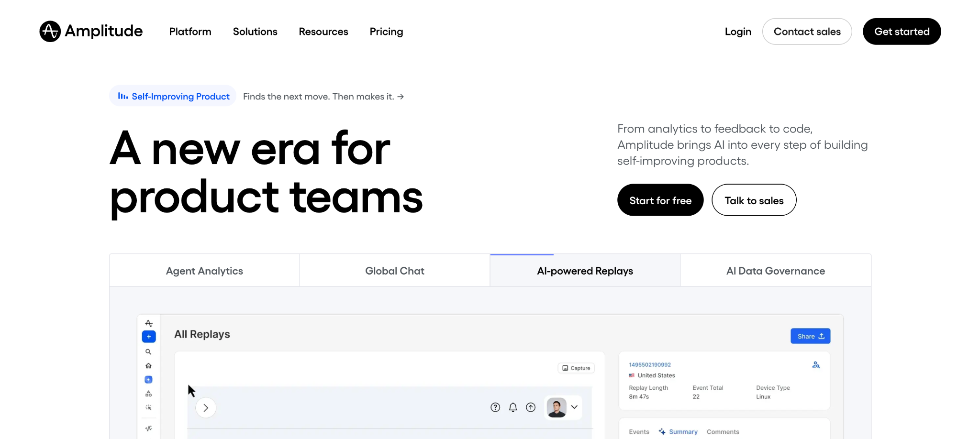Open the blue AI sparkle icon in sidebar
Image resolution: width=980 pixels, height=439 pixels.
148,380
